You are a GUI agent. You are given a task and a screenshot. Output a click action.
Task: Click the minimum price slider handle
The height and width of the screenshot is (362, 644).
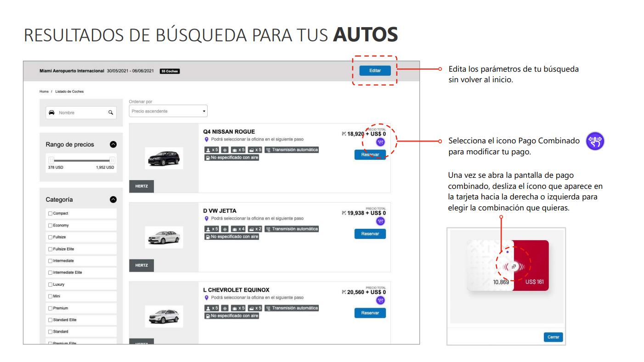[x=51, y=160]
